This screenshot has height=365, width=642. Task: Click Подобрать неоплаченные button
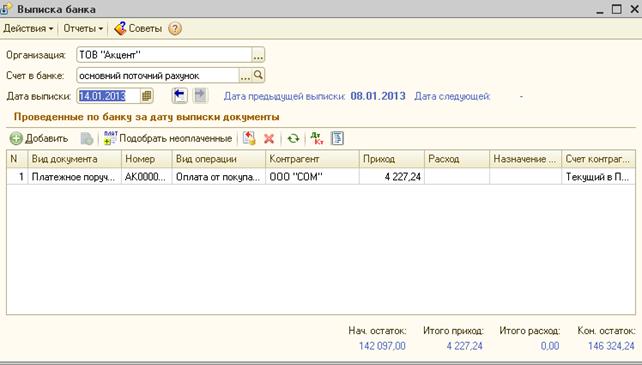(x=168, y=138)
